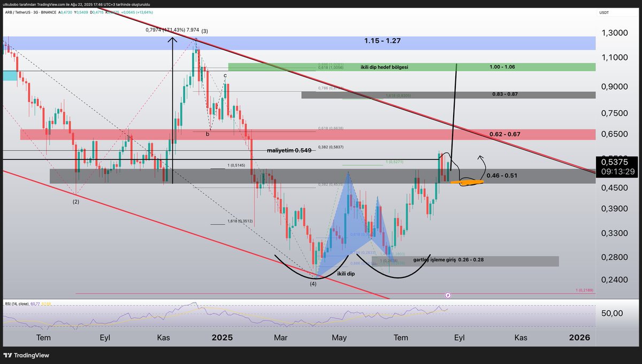
Task: Click the orange horizontal marker line near 0.46
Action: point(468,182)
